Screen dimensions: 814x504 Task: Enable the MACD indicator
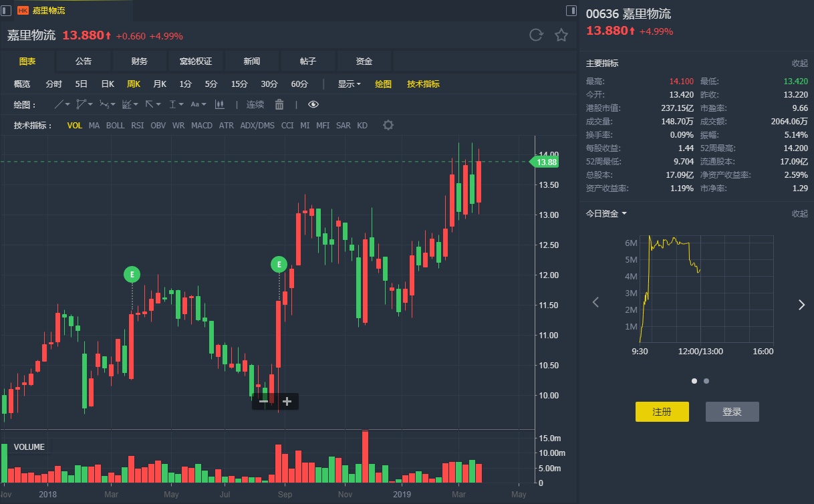(202, 125)
